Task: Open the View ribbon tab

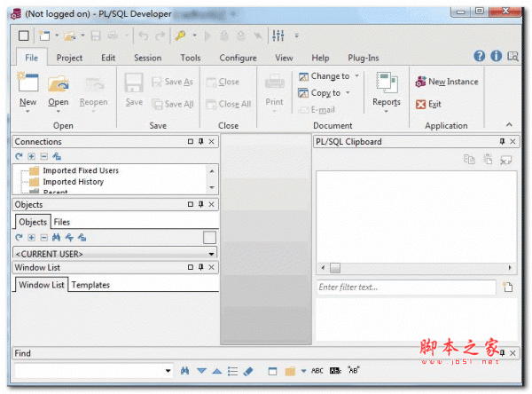Action: point(284,58)
